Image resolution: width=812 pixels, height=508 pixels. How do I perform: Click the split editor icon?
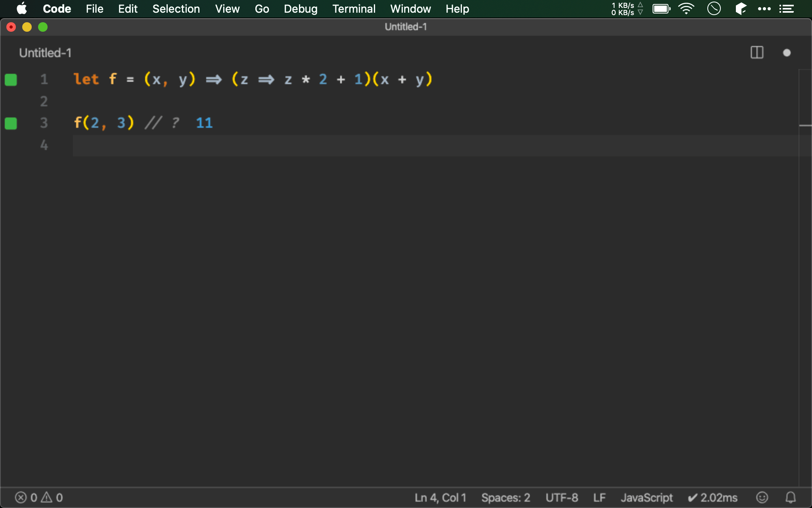pos(757,53)
